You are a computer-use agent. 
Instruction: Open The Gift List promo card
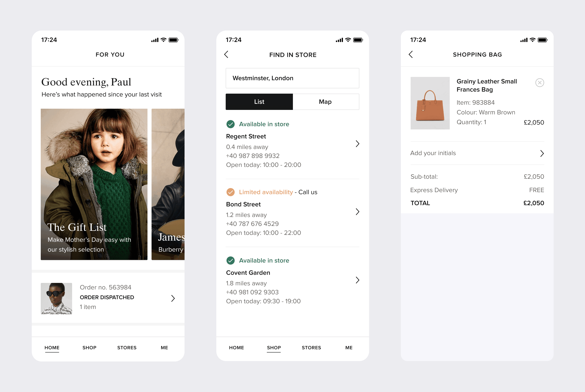click(94, 184)
